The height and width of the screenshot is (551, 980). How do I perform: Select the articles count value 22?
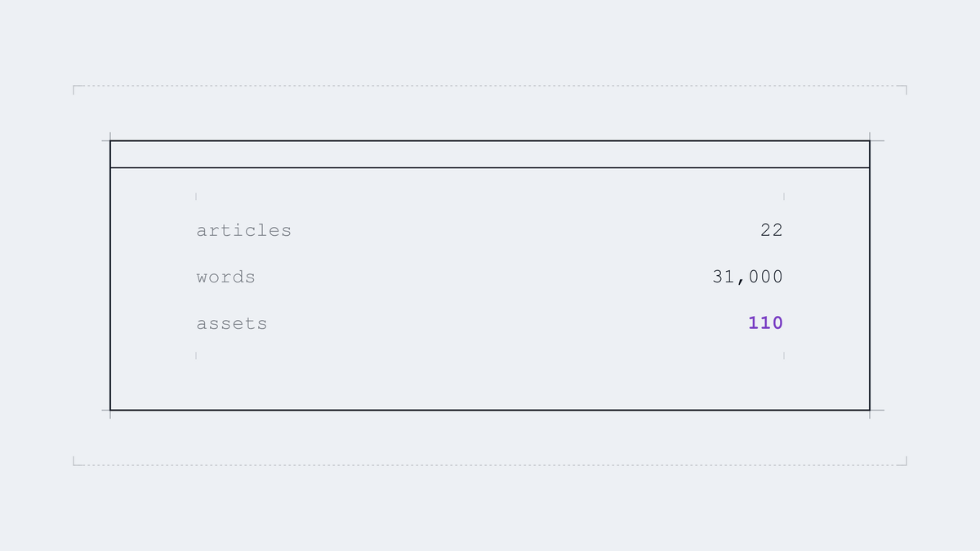[x=772, y=230]
